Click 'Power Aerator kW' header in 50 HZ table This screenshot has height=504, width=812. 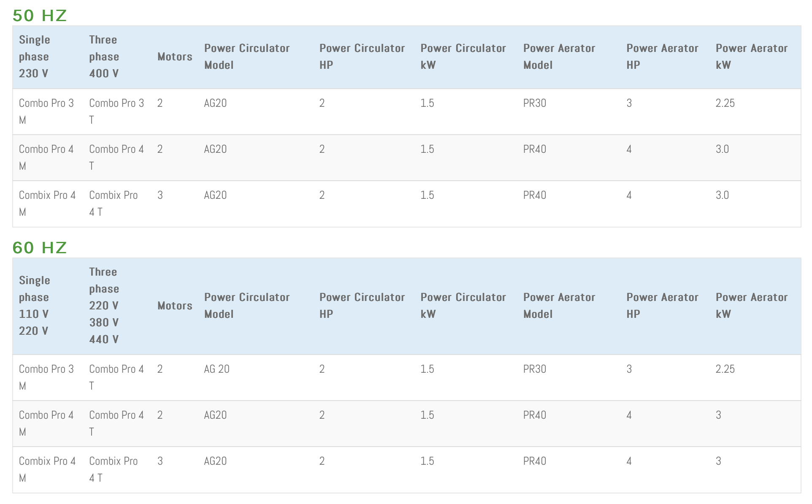[x=751, y=57]
